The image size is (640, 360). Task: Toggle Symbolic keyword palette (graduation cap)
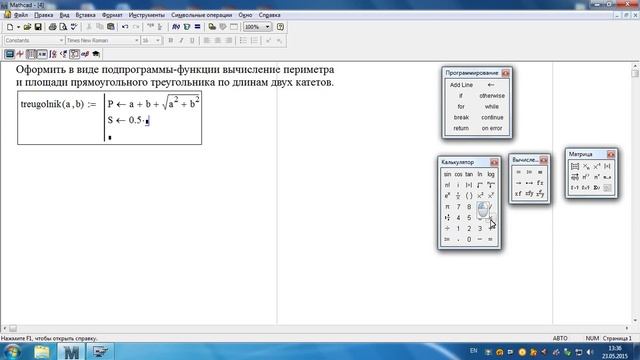pos(96,54)
